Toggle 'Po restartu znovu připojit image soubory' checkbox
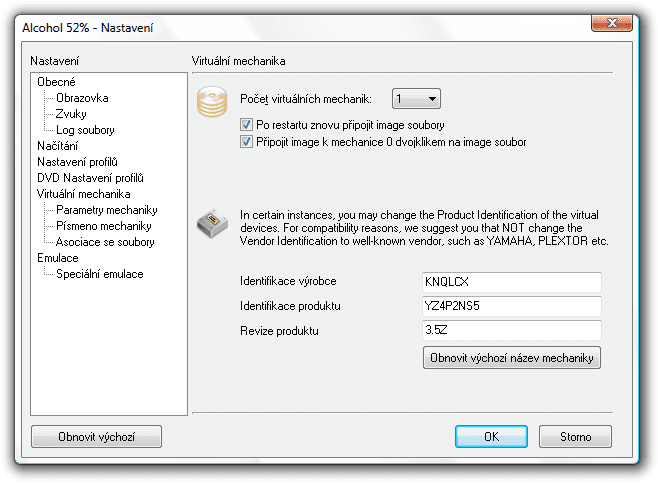 point(246,125)
